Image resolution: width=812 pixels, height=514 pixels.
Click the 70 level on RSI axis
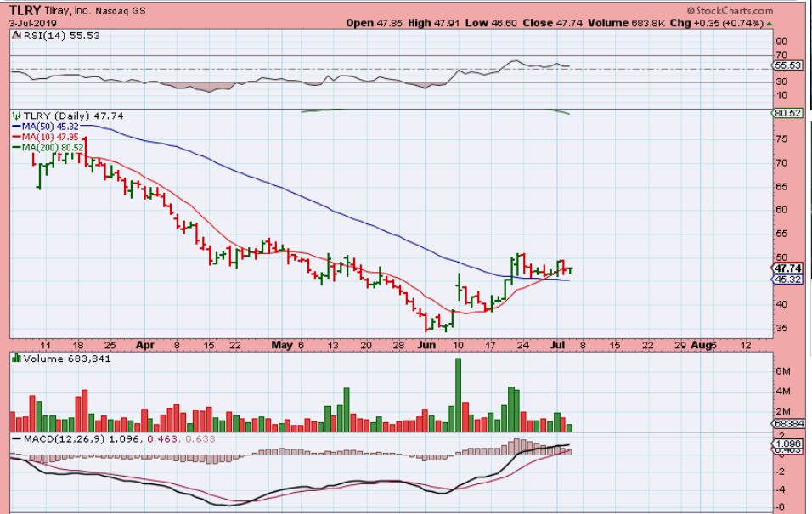pyautogui.click(x=781, y=55)
